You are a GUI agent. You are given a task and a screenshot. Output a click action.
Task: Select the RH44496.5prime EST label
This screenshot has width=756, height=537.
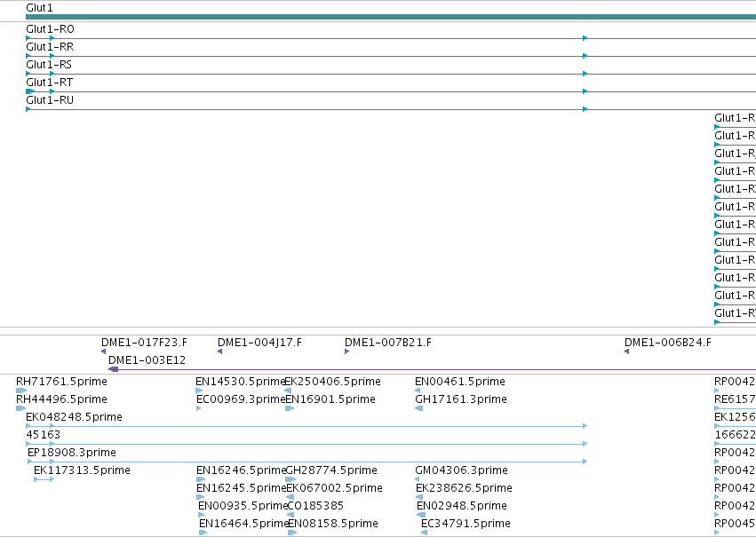pyautogui.click(x=61, y=399)
